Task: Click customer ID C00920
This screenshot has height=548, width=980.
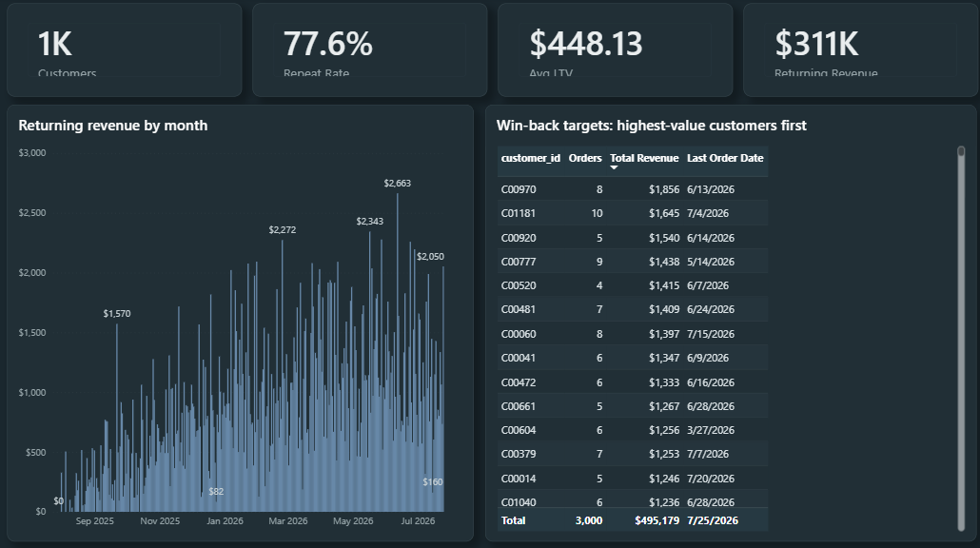Action: (519, 238)
